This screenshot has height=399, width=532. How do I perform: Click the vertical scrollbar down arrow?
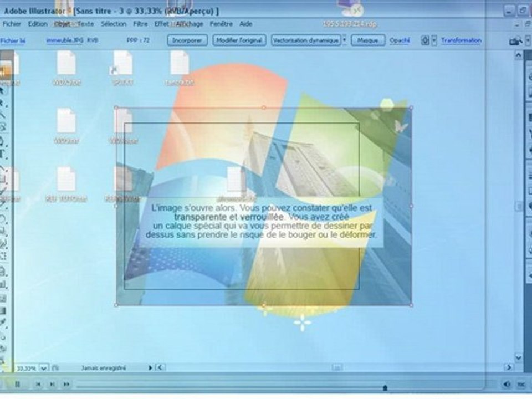click(519, 357)
